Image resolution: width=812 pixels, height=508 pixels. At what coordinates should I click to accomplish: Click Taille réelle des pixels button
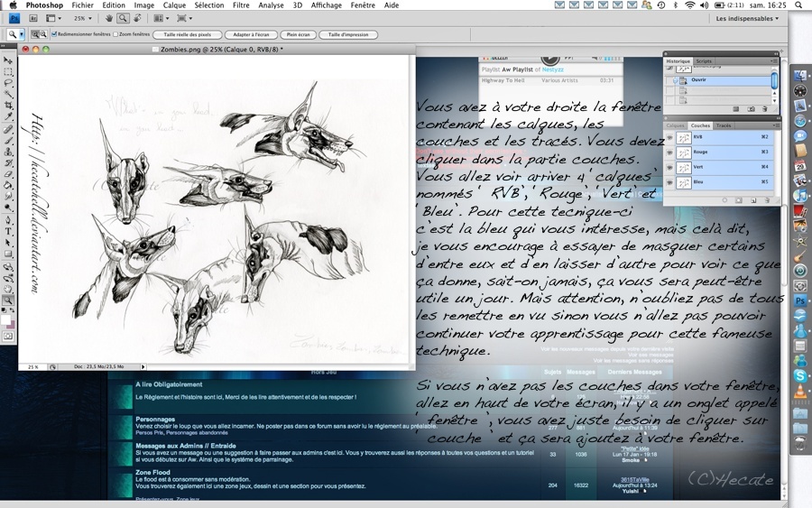187,34
